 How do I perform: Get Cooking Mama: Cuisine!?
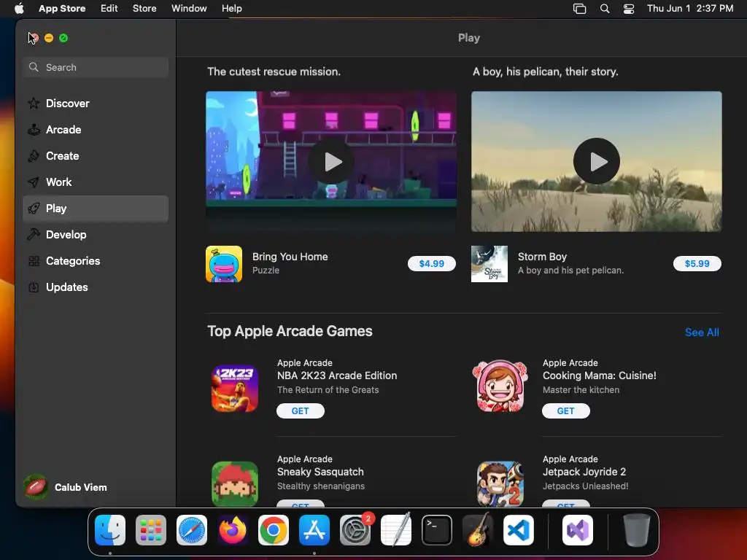click(565, 411)
